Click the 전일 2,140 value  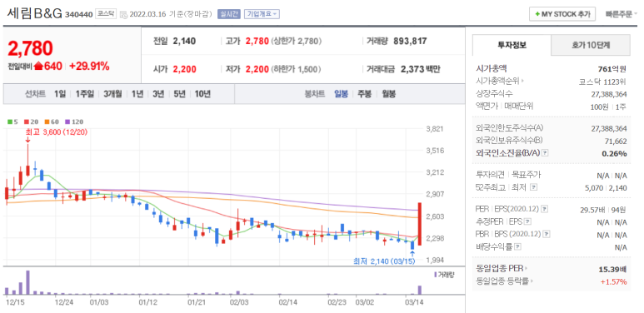pos(184,41)
